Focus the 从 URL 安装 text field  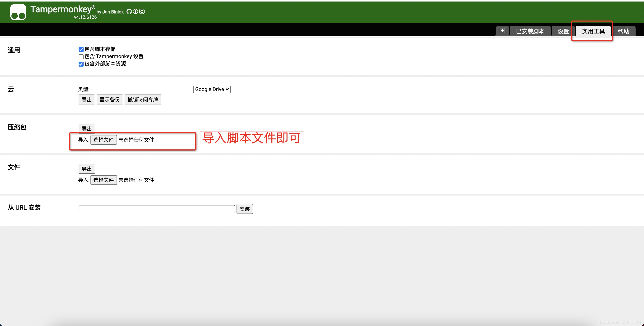pyautogui.click(x=157, y=209)
